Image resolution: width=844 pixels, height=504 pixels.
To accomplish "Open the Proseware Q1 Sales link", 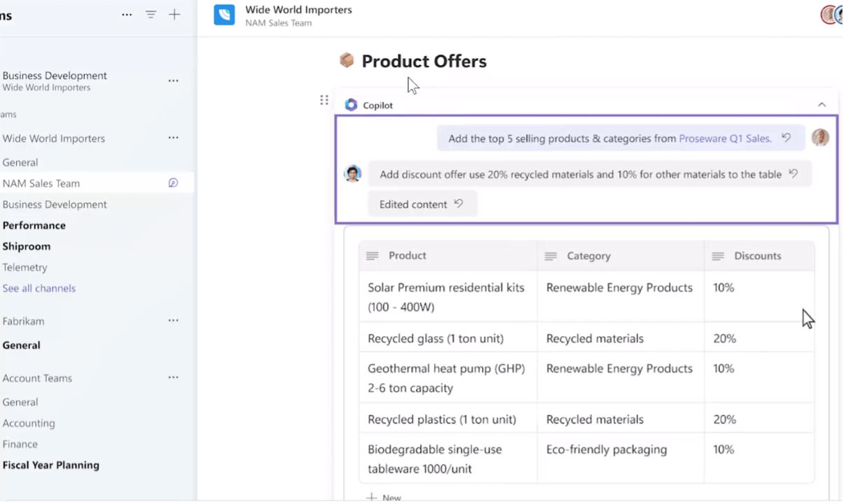I will click(724, 138).
